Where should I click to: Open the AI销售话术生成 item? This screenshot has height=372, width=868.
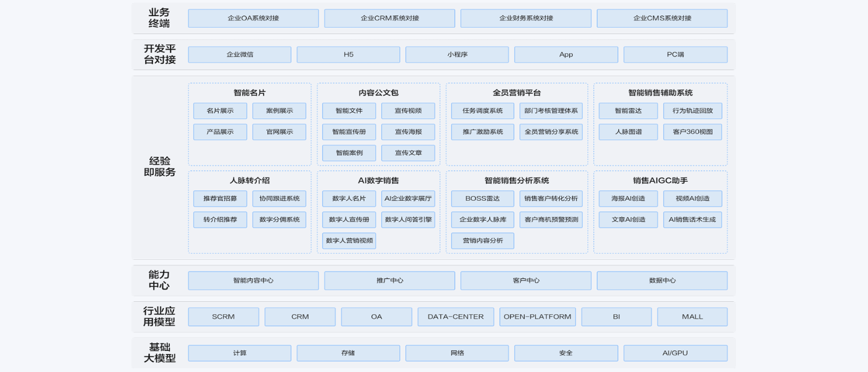coord(693,219)
